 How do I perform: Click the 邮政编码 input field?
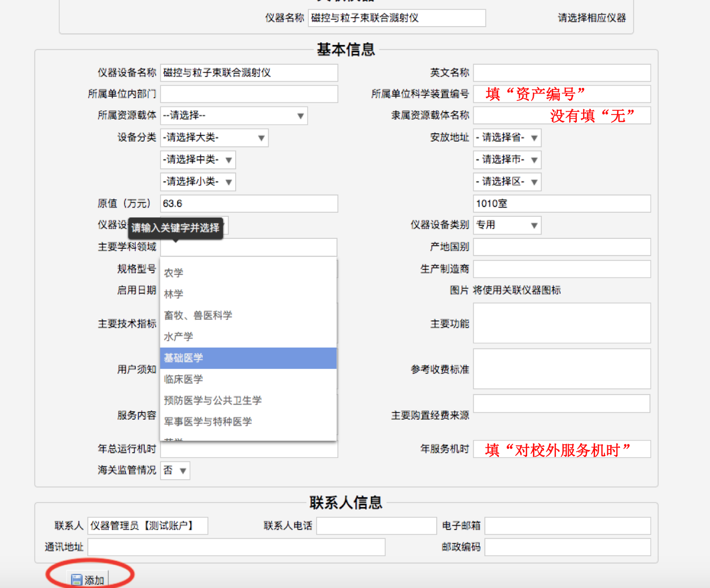(568, 547)
